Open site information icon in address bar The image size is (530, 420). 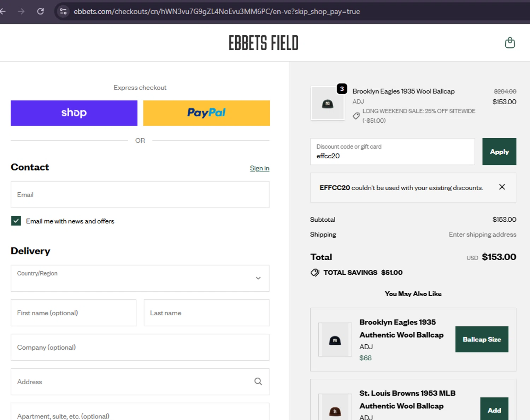(63, 11)
